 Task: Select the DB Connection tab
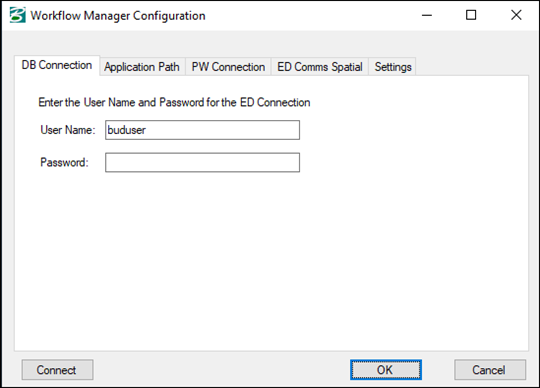[x=57, y=65]
